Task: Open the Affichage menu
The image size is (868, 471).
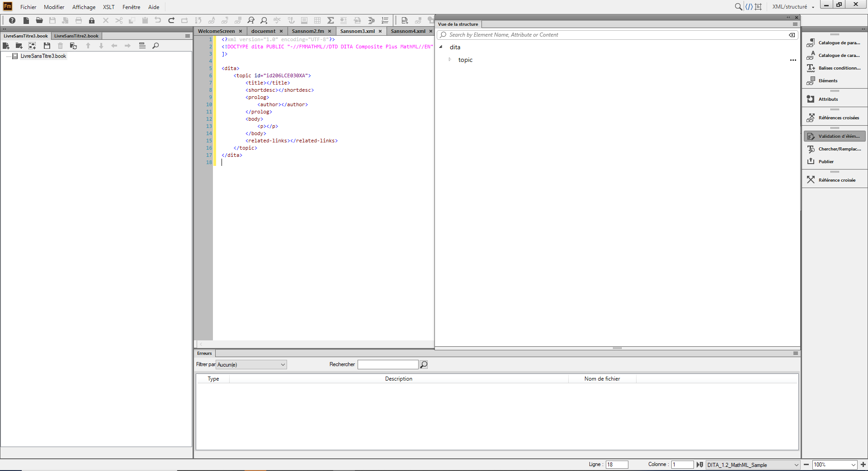Action: point(84,7)
